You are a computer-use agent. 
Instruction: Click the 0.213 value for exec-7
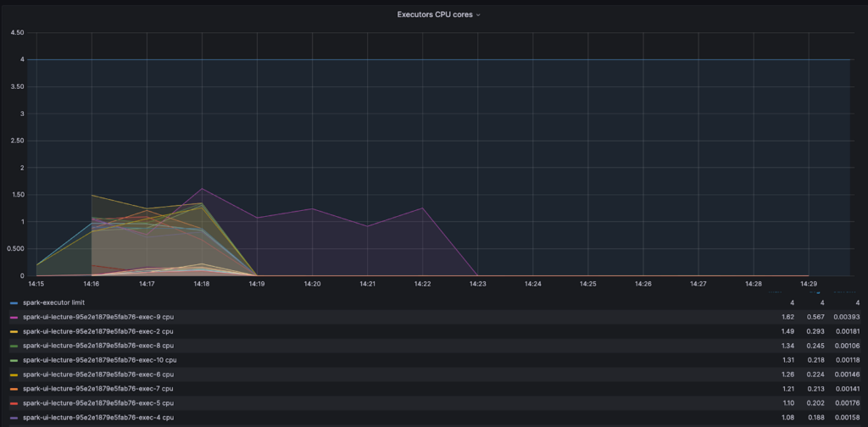[x=816, y=389]
